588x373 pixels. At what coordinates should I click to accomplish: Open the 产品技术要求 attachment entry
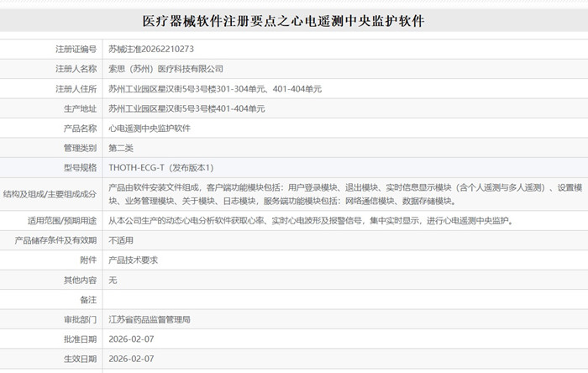pos(133,260)
